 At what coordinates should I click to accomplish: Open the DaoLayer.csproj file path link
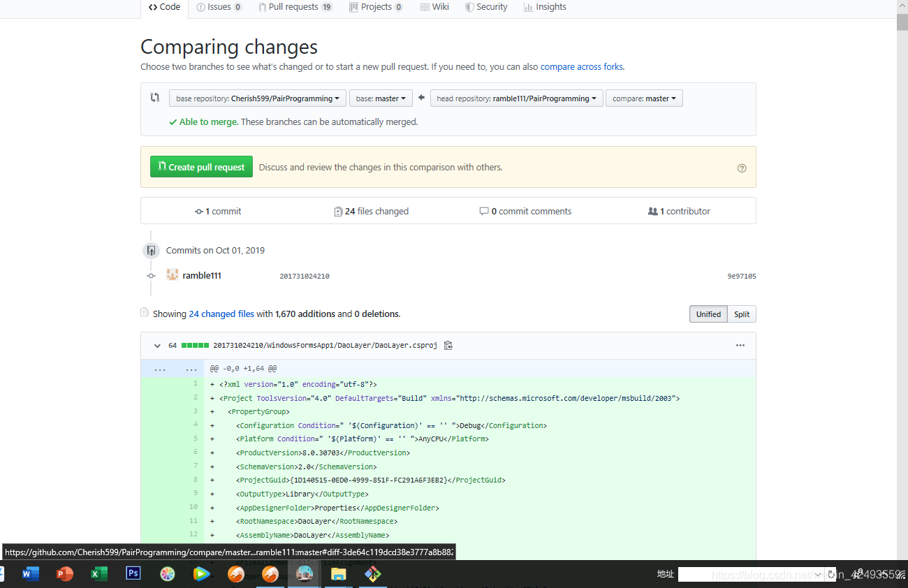pos(325,346)
